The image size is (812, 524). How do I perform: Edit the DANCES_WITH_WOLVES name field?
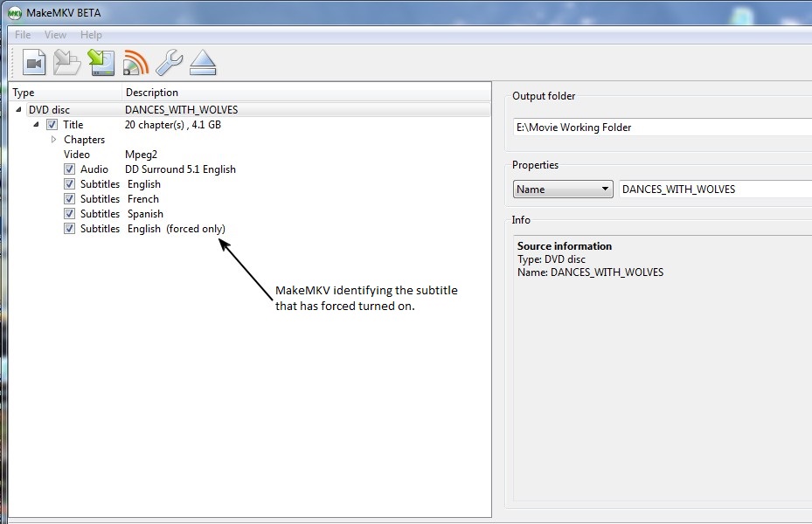715,189
